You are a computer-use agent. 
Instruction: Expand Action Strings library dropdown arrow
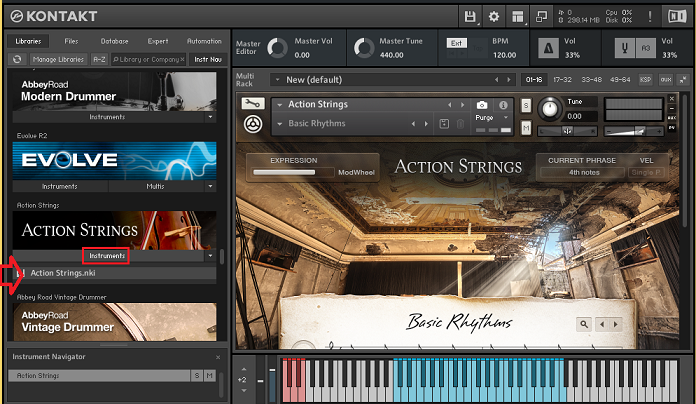click(210, 256)
